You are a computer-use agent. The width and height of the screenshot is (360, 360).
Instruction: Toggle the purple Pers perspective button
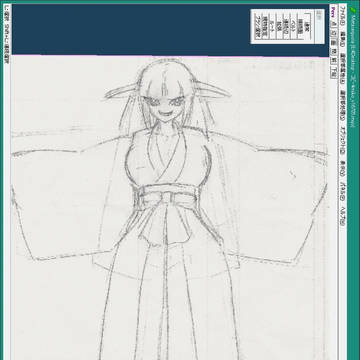click(x=333, y=13)
